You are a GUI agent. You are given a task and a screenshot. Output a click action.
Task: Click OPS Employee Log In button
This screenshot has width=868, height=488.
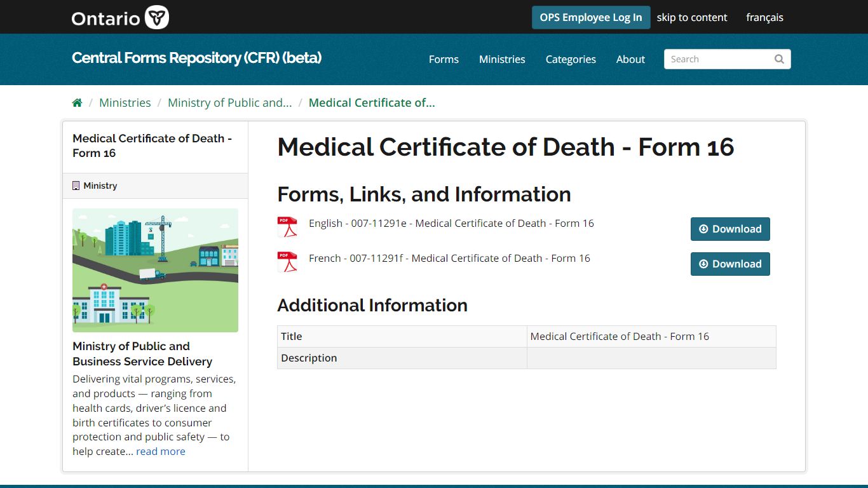point(591,17)
